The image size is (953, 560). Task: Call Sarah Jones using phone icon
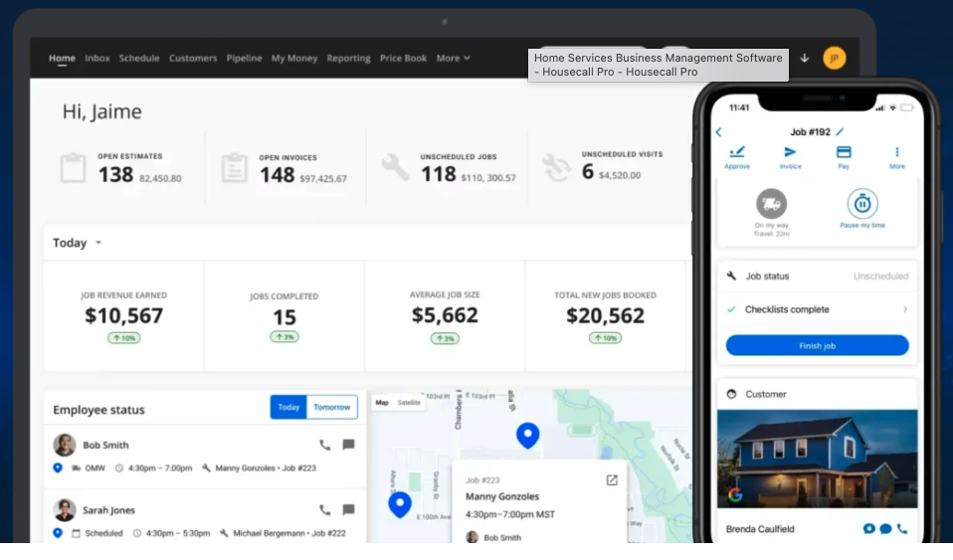(325, 510)
